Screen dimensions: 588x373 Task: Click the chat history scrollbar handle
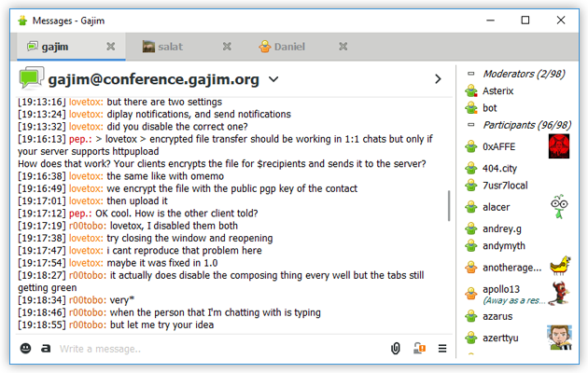pyautogui.click(x=449, y=206)
